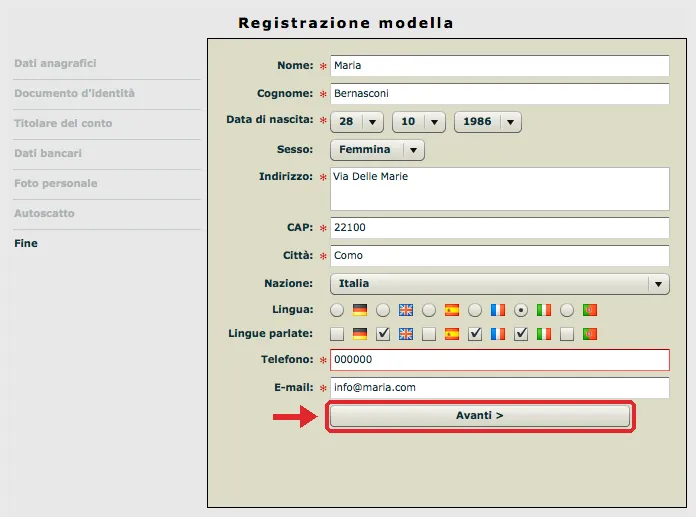Check the Spanish spoken language checkbox
This screenshot has width=696, height=517.
pos(429,334)
